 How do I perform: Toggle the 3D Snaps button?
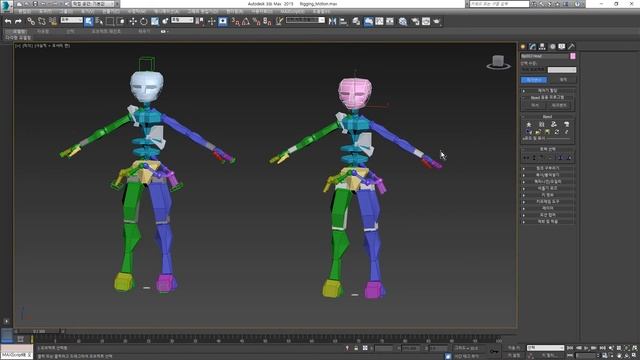[236, 21]
